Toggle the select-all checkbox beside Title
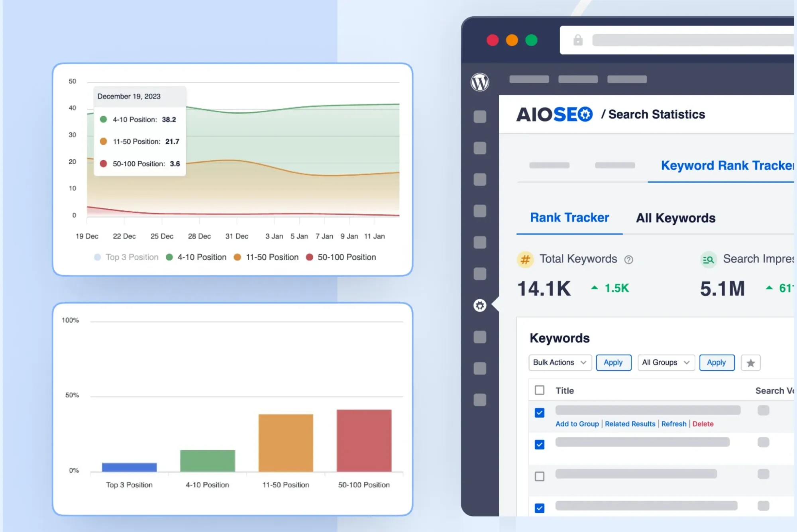The image size is (797, 532). point(540,390)
